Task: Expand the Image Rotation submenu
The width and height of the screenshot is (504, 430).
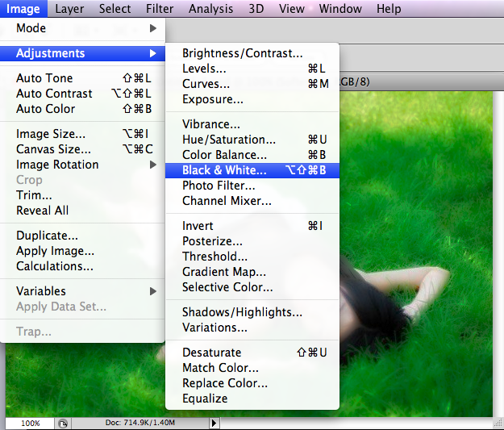Action: (82, 165)
